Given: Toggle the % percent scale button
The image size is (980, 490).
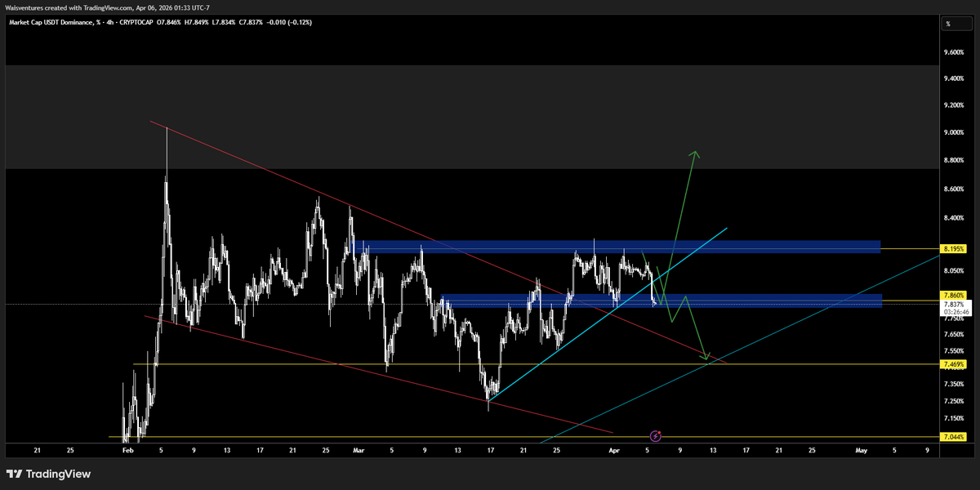Looking at the screenshot, I should pos(947,24).
